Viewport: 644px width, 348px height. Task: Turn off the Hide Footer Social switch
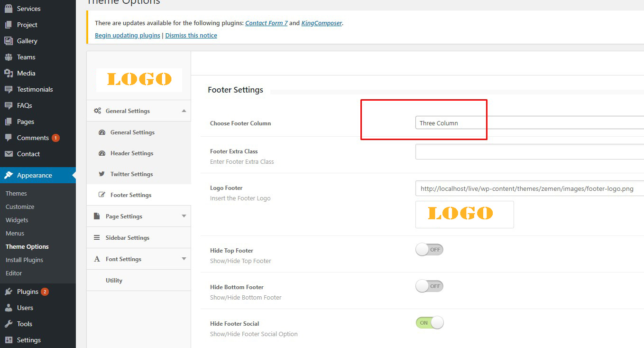pyautogui.click(x=429, y=323)
